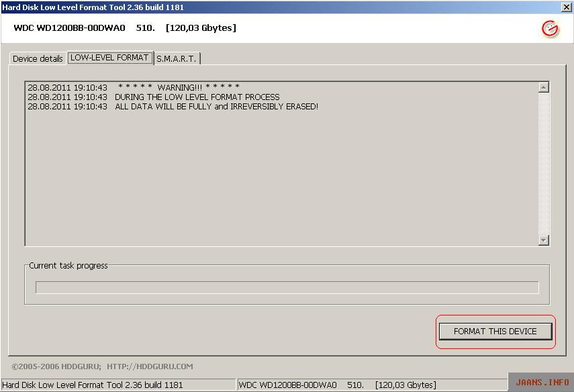
Task: Click the JAANS.INFO watermark badge
Action: pos(542,383)
